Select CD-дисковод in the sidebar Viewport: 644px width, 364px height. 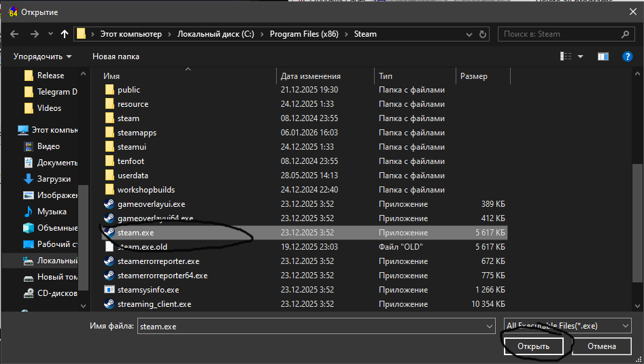click(x=50, y=293)
